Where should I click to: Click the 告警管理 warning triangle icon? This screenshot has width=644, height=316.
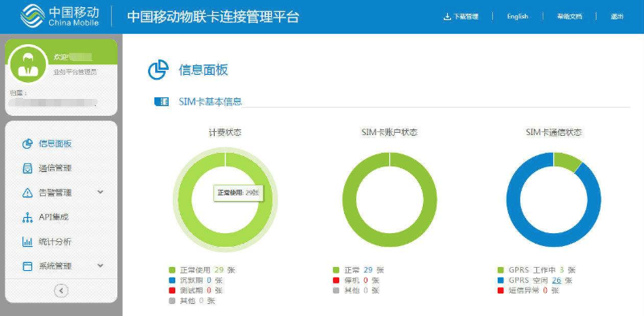pos(27,193)
